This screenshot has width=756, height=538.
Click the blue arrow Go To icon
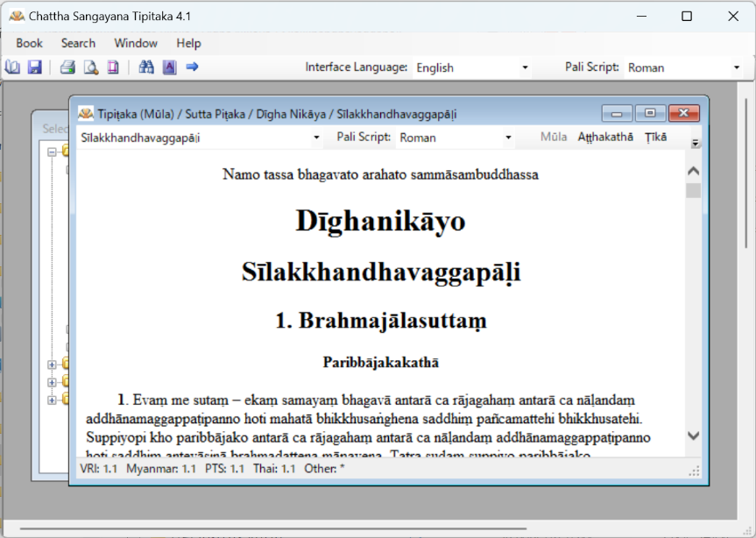(192, 67)
